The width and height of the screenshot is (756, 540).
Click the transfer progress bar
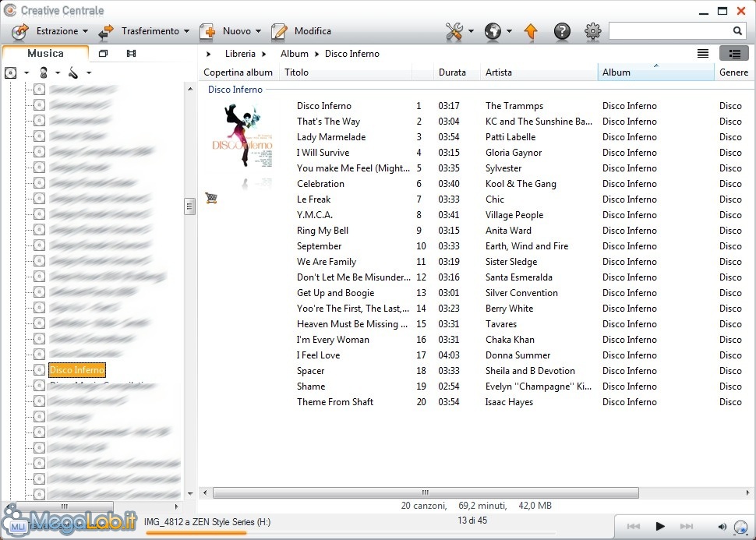point(351,533)
